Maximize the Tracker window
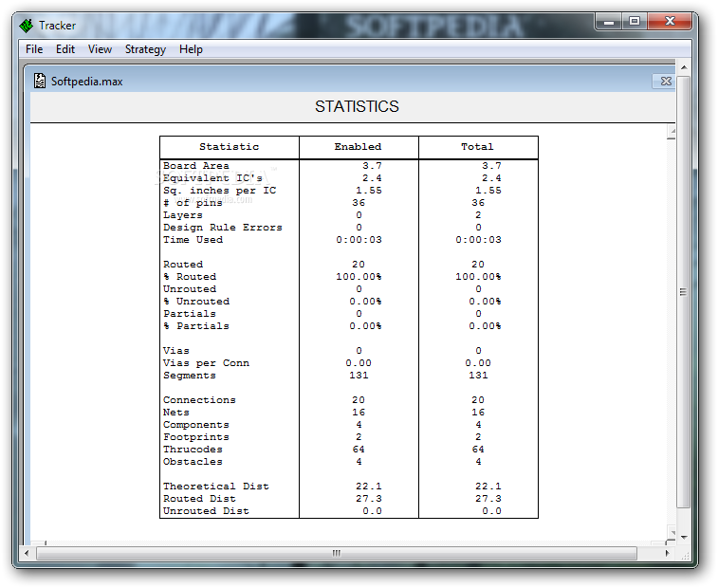This screenshot has width=718, height=588. [x=635, y=22]
